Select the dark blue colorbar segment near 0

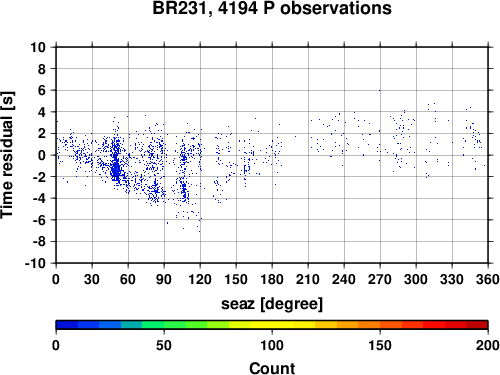pos(67,325)
